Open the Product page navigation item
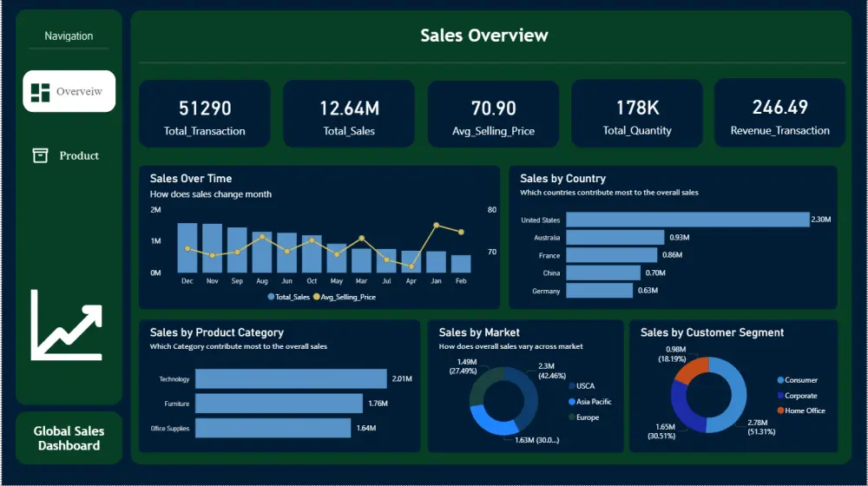The image size is (868, 486). click(67, 155)
